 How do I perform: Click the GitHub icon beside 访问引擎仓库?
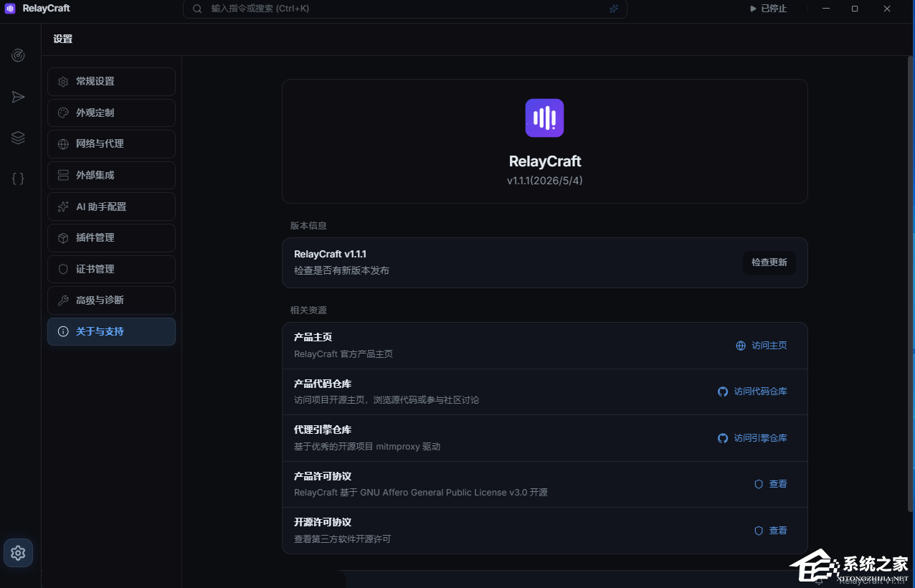[x=723, y=438]
